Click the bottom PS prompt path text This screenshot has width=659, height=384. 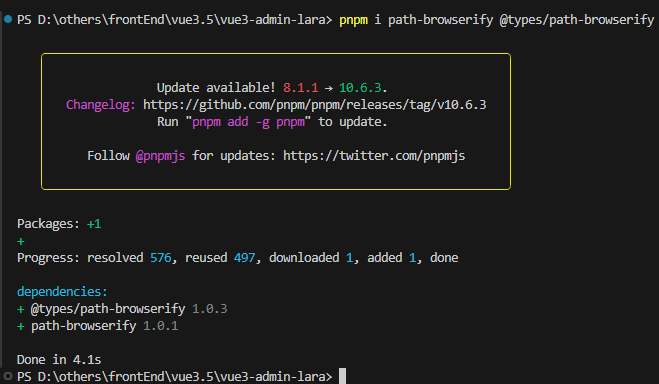tap(174, 376)
